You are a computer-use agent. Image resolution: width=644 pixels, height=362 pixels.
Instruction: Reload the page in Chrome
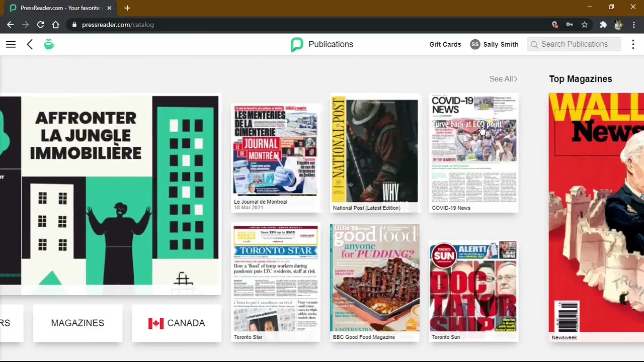(40, 24)
